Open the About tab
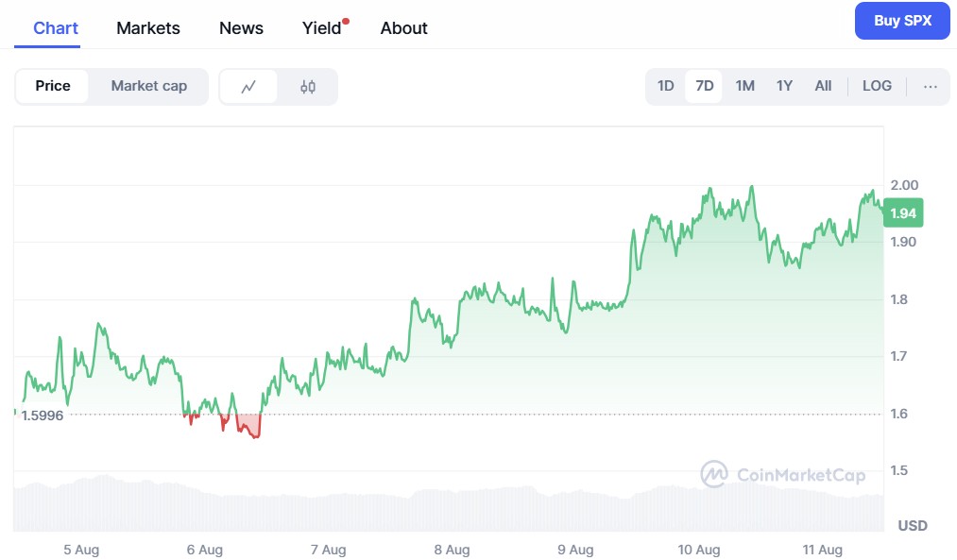Screen dimensions: 957x560 (404, 28)
